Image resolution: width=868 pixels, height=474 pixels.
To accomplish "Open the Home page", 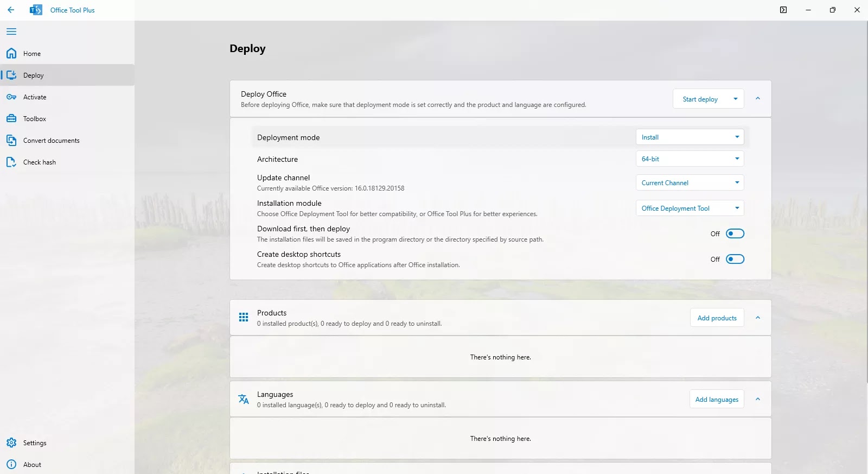I will [67, 53].
